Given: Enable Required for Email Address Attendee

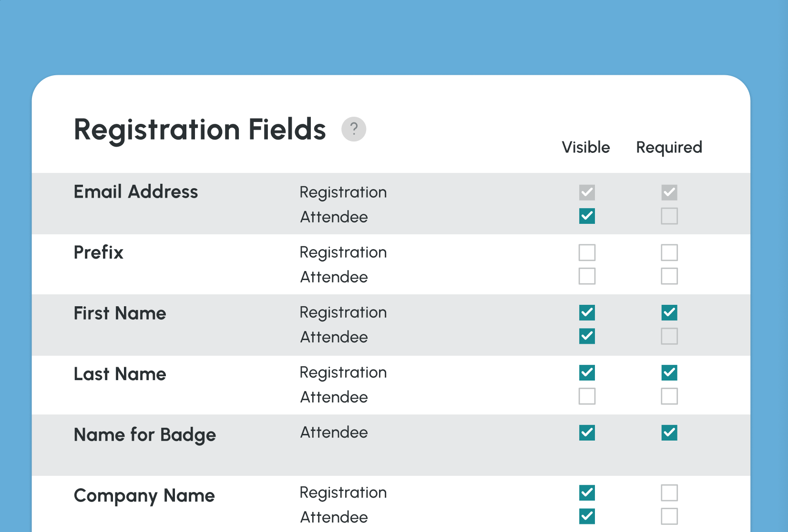Looking at the screenshot, I should tap(669, 216).
